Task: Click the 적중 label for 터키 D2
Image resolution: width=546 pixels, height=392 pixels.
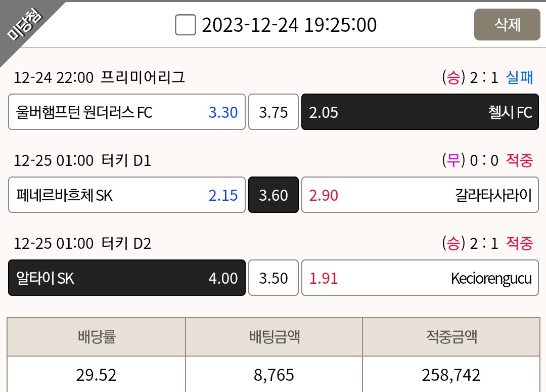Action: coord(519,244)
